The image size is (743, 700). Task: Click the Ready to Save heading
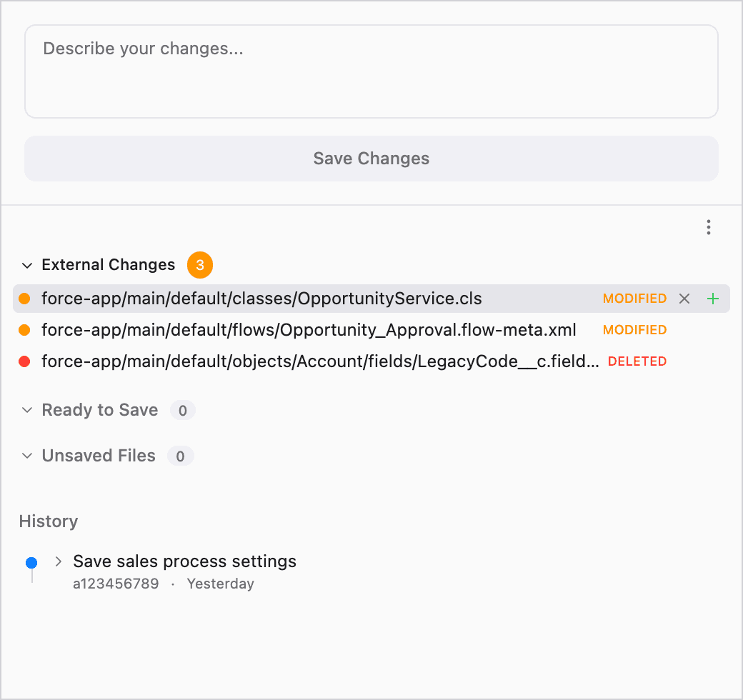[100, 410]
